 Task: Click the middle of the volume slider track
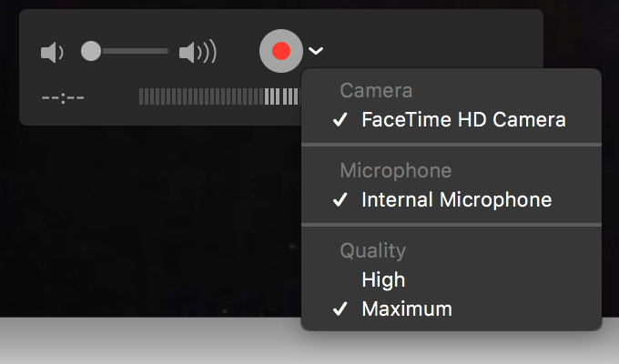[125, 51]
